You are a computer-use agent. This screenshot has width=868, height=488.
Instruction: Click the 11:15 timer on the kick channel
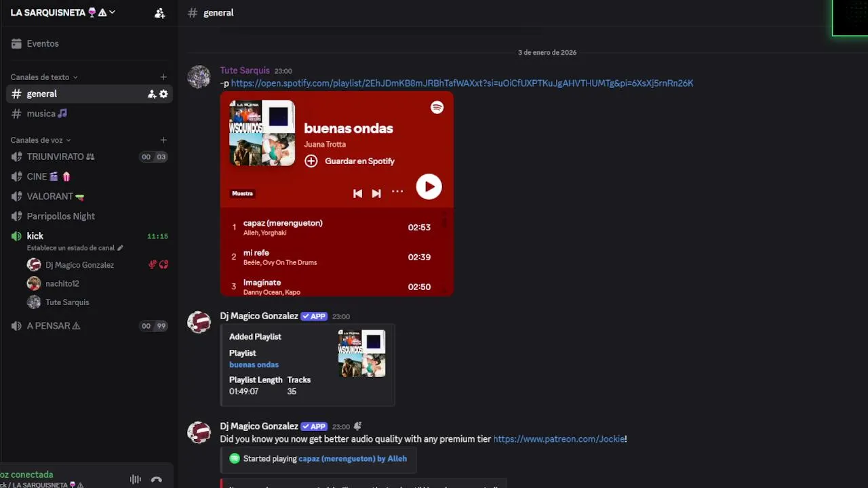pos(157,237)
